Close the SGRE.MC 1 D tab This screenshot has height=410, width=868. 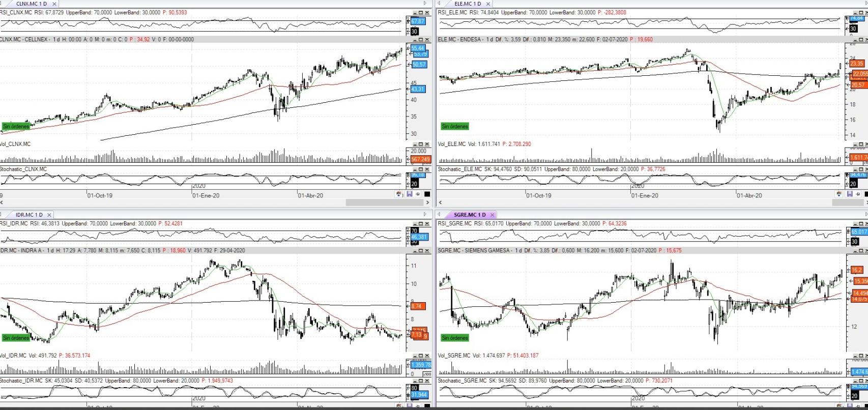point(492,215)
